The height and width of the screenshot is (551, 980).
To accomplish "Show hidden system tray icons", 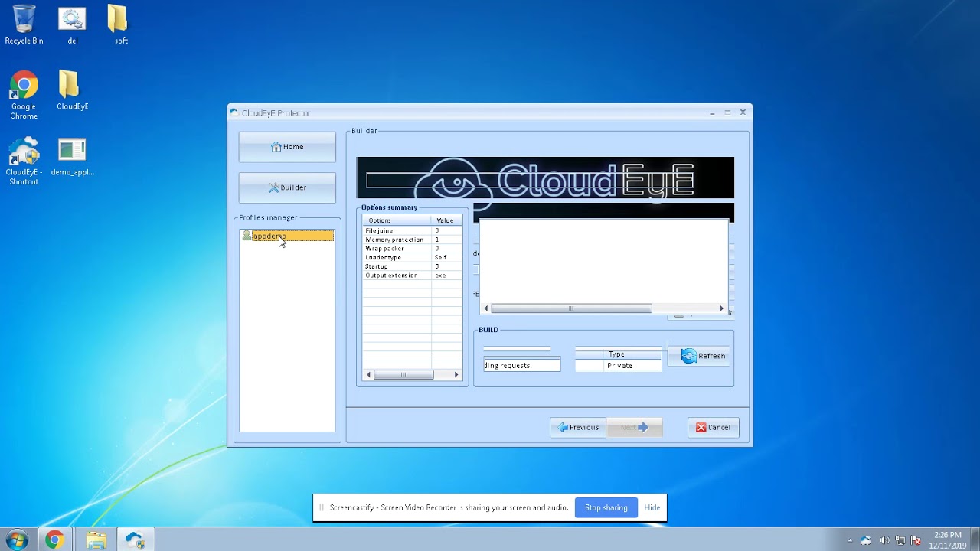I will point(849,540).
